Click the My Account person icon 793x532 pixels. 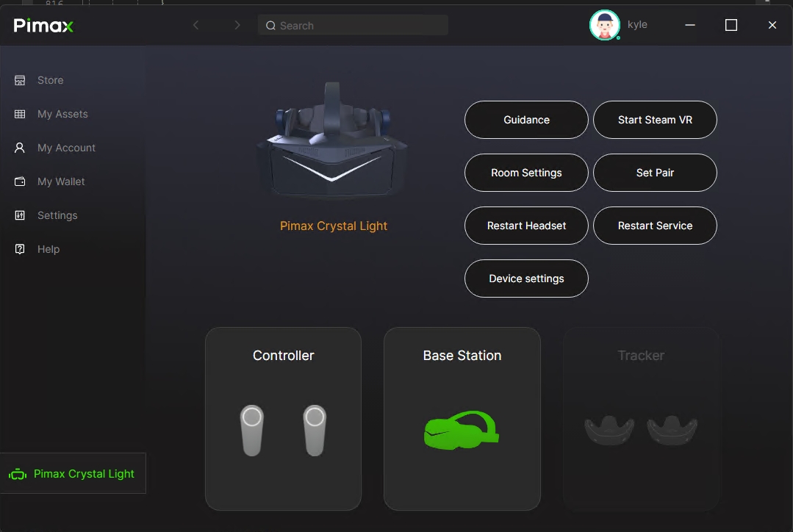(20, 148)
